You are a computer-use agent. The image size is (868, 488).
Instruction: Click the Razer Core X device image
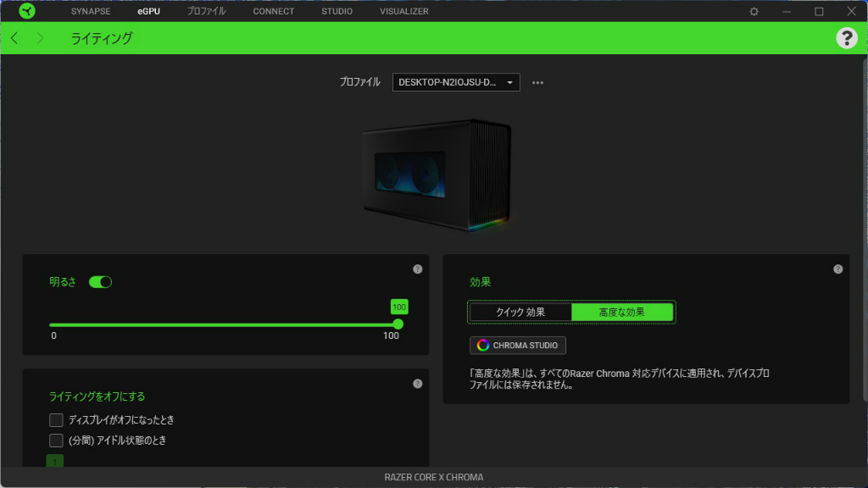(437, 175)
